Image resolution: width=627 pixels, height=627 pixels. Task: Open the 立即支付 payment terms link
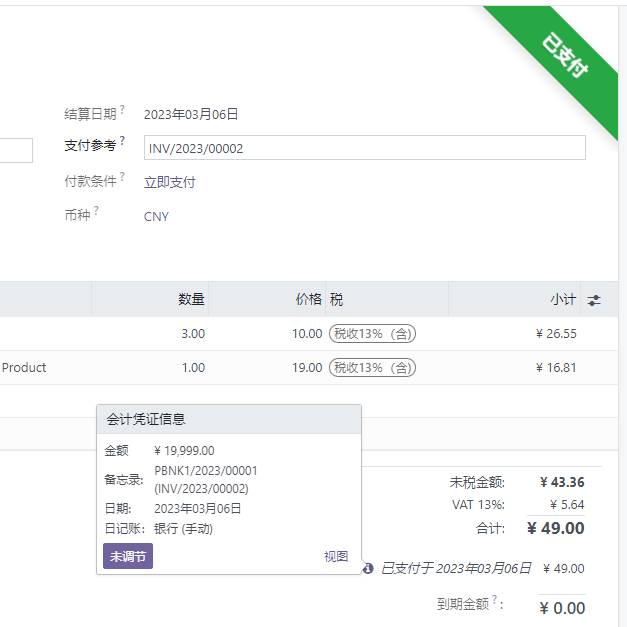170,182
